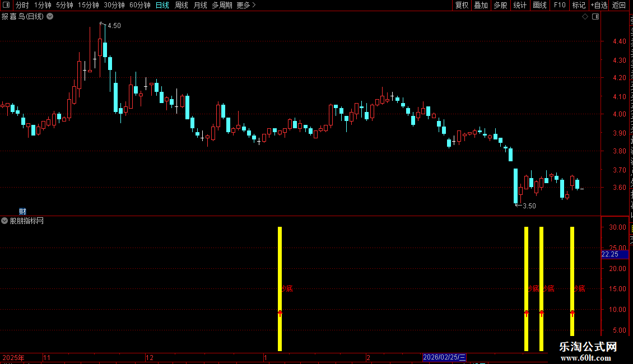Click the rightmost yellow 抄底 signal bar
This screenshot has width=633, height=364.
pyautogui.click(x=572, y=281)
